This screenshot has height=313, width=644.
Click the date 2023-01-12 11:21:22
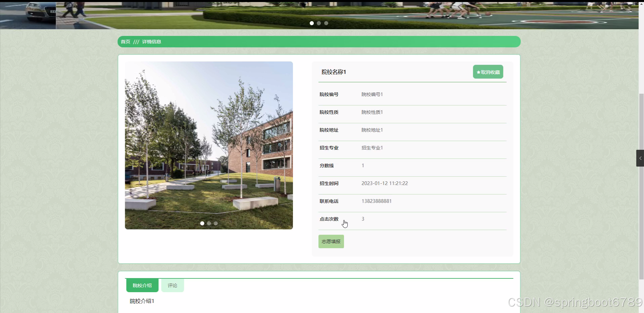click(x=385, y=183)
